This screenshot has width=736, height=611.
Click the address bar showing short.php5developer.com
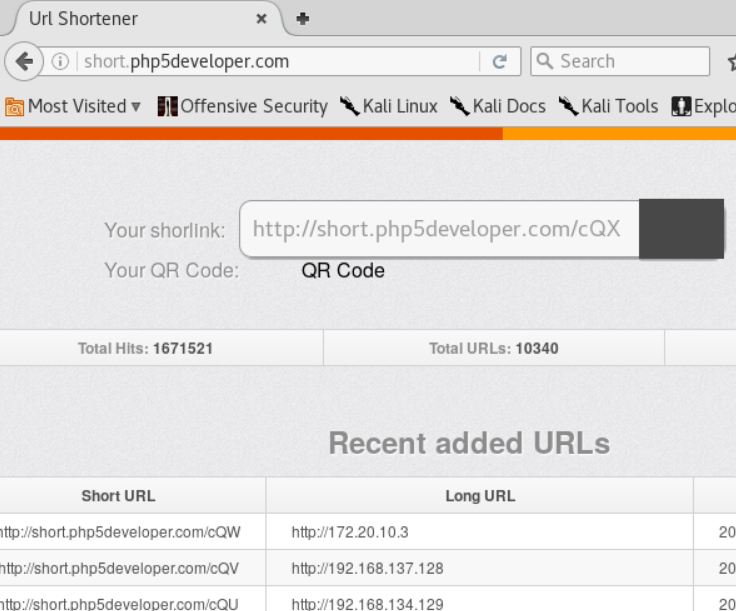[x=280, y=62]
